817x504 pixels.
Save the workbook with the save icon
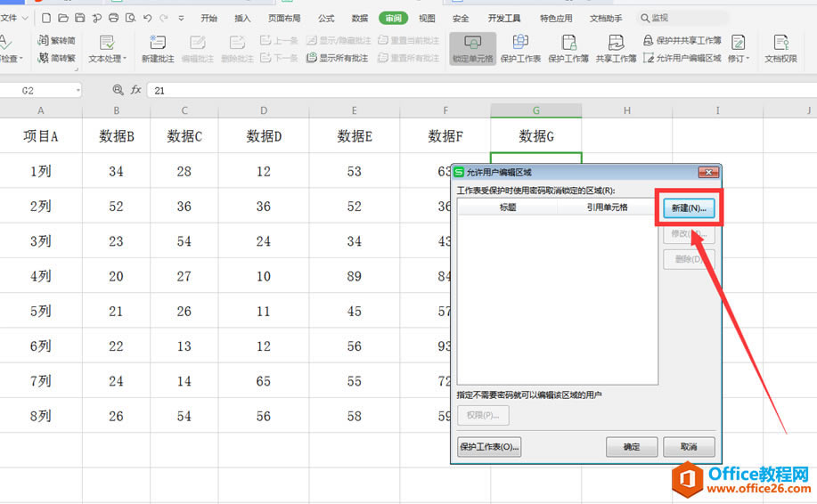(x=79, y=18)
